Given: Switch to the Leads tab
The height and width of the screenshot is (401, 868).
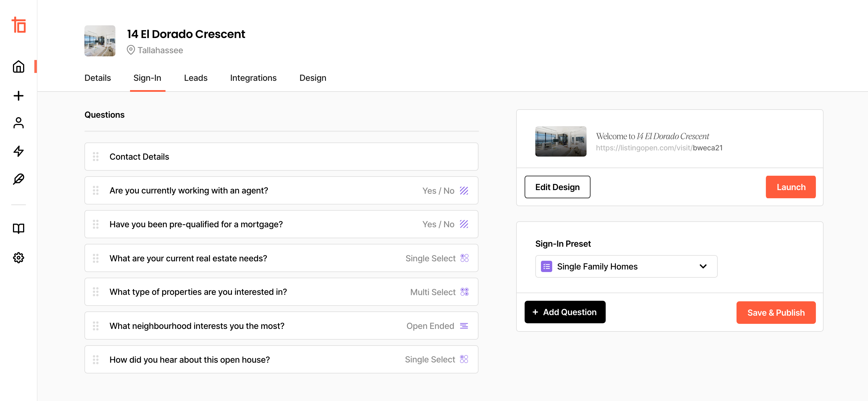Looking at the screenshot, I should (195, 77).
